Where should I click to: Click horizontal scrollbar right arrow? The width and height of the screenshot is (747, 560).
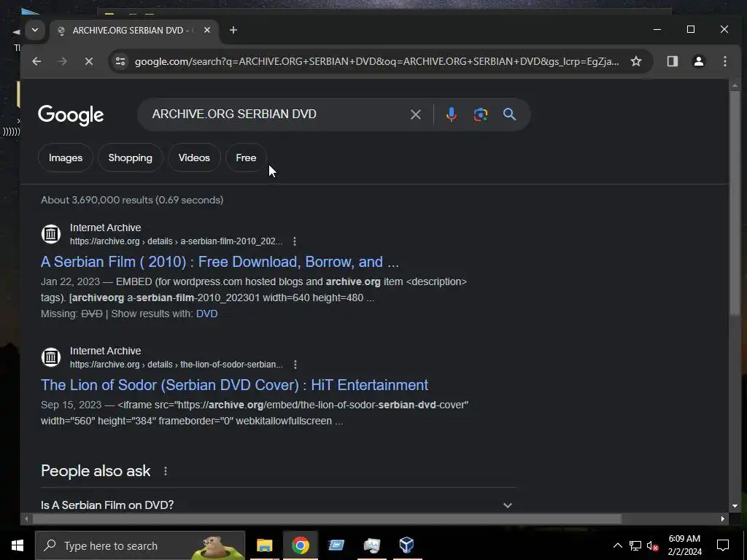pos(723,518)
